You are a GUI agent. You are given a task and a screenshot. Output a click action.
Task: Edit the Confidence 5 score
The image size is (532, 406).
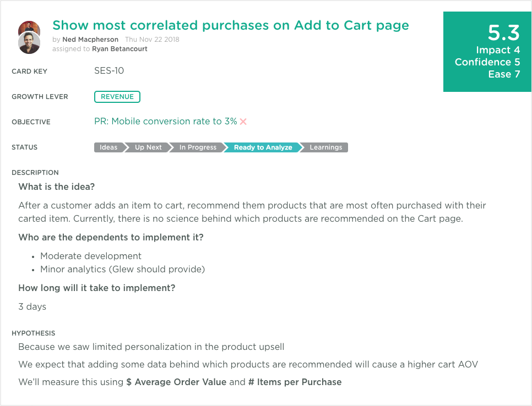pyautogui.click(x=487, y=62)
